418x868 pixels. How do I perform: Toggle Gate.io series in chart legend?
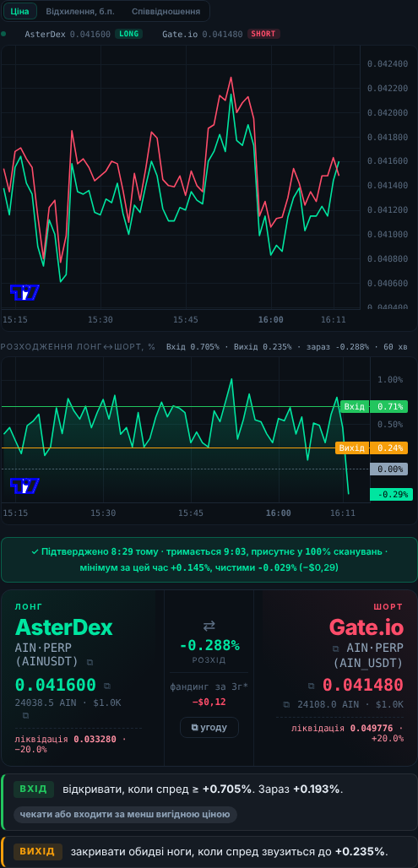coord(203,34)
